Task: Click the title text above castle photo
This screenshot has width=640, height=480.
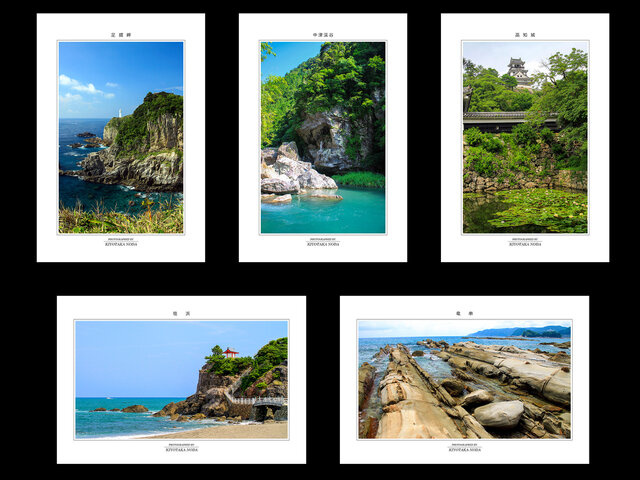Action: click(524, 35)
